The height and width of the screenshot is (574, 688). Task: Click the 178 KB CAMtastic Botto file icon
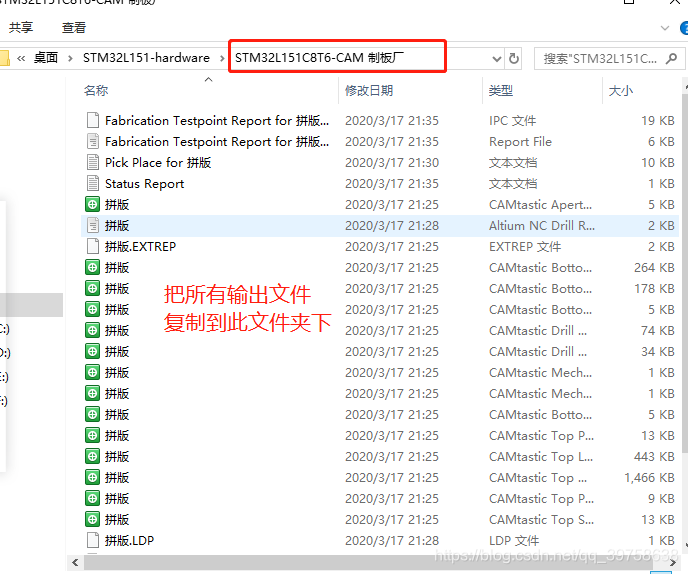93,288
